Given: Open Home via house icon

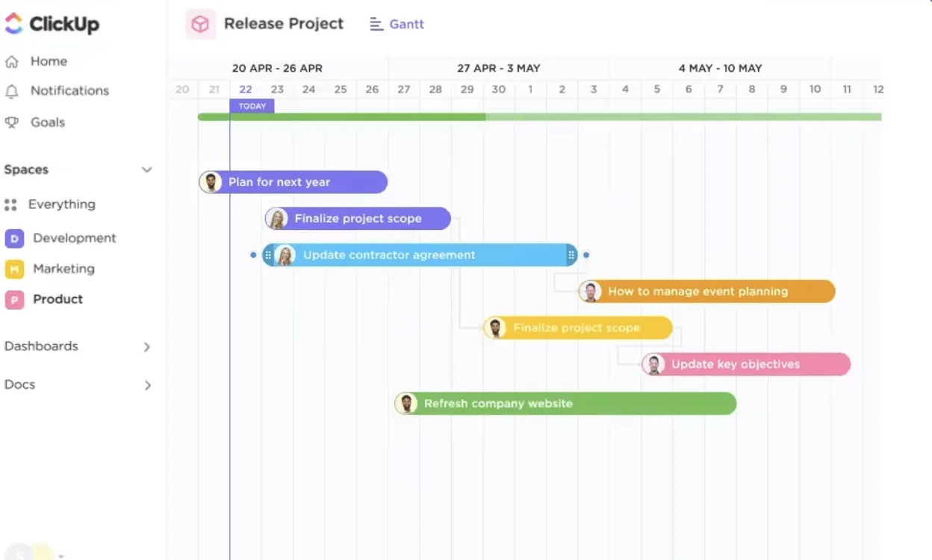Looking at the screenshot, I should click(11, 62).
